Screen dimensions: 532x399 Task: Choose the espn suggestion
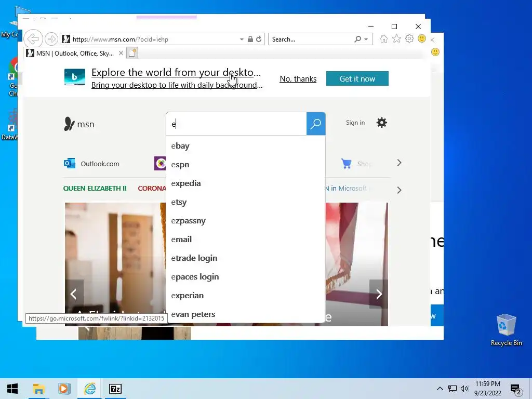pyautogui.click(x=246, y=165)
